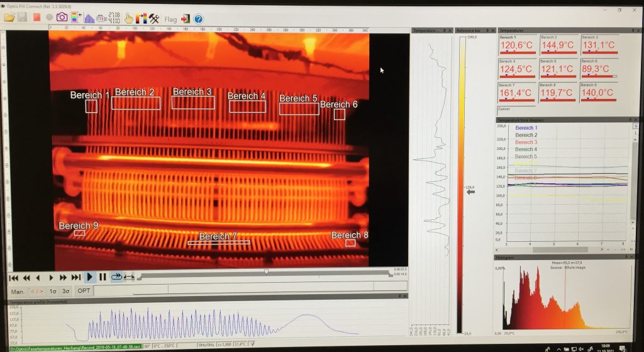Jump to the first frame of recording
This screenshot has height=352, width=644.
[x=13, y=277]
